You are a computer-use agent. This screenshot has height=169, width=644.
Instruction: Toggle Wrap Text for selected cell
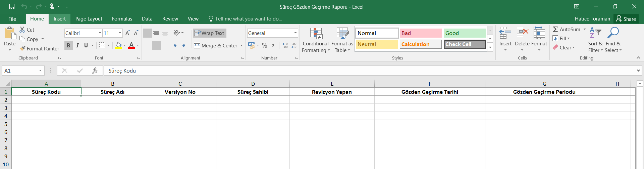coord(209,33)
